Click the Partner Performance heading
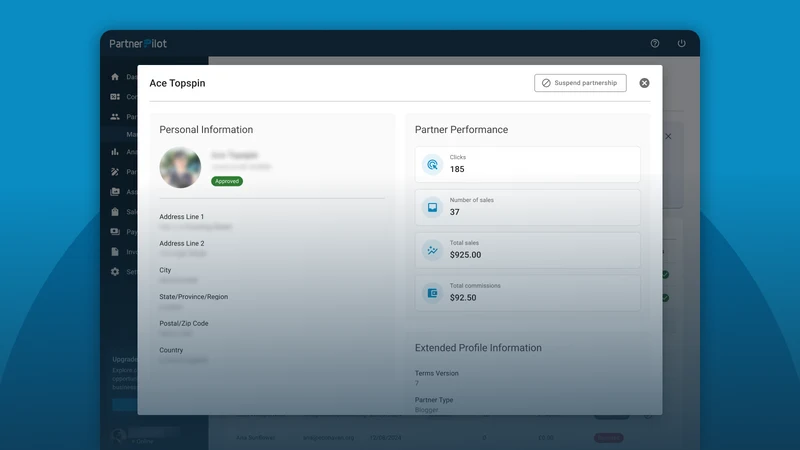Image resolution: width=800 pixels, height=450 pixels. 461,130
